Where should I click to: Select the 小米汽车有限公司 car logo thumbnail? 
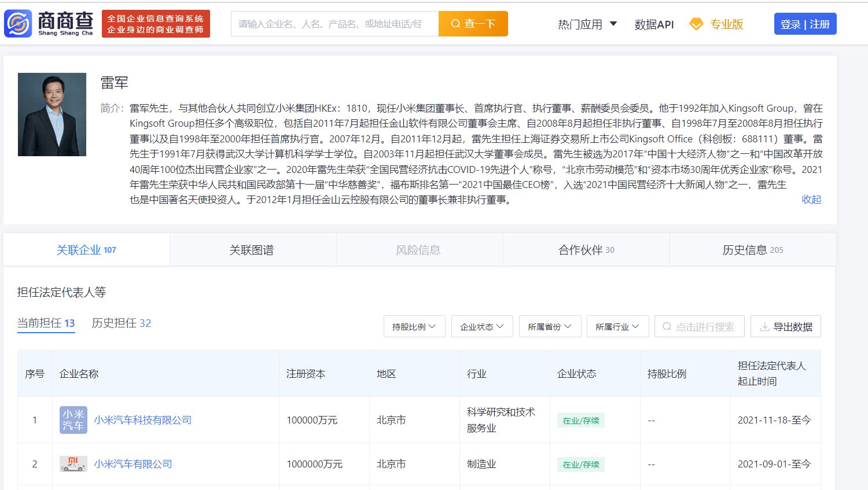tap(73, 464)
